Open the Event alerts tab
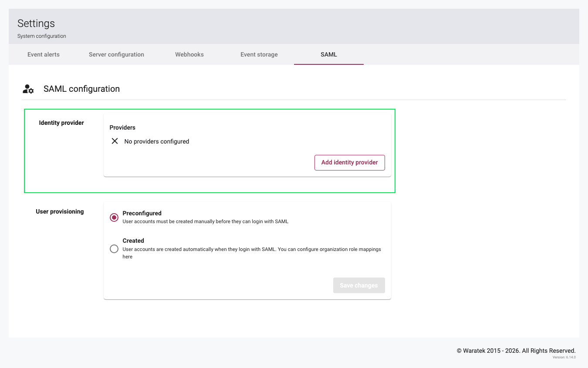Screen dimensions: 588x368 (x=44, y=54)
